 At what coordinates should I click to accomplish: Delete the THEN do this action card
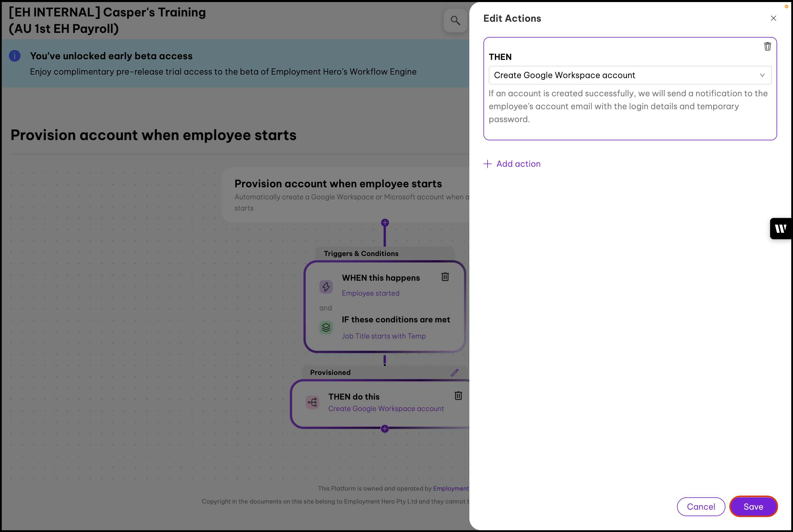click(458, 395)
